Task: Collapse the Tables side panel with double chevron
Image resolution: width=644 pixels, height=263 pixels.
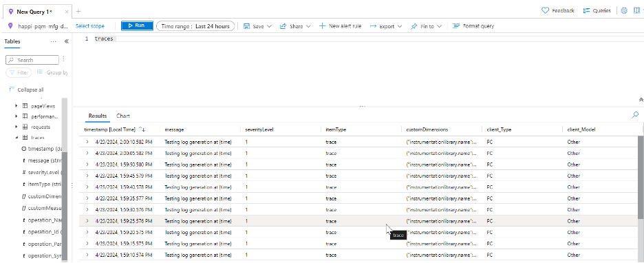Action: click(66, 41)
